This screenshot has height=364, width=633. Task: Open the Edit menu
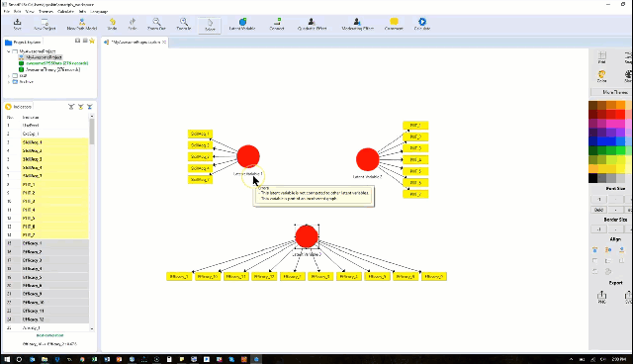(x=18, y=11)
